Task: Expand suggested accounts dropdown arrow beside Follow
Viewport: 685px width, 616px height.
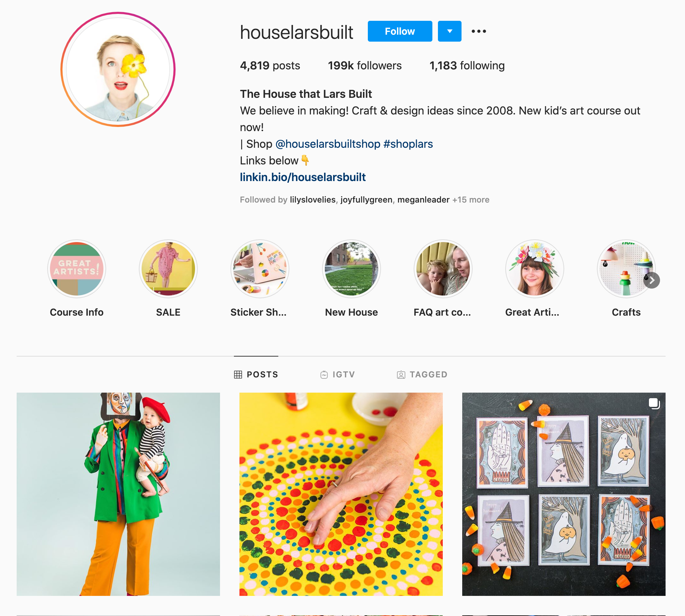Action: [450, 31]
